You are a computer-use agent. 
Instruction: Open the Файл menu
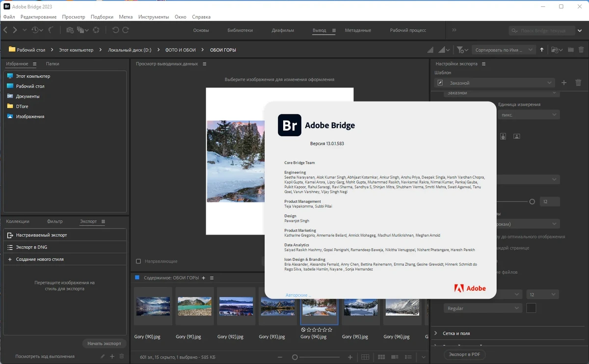point(9,17)
